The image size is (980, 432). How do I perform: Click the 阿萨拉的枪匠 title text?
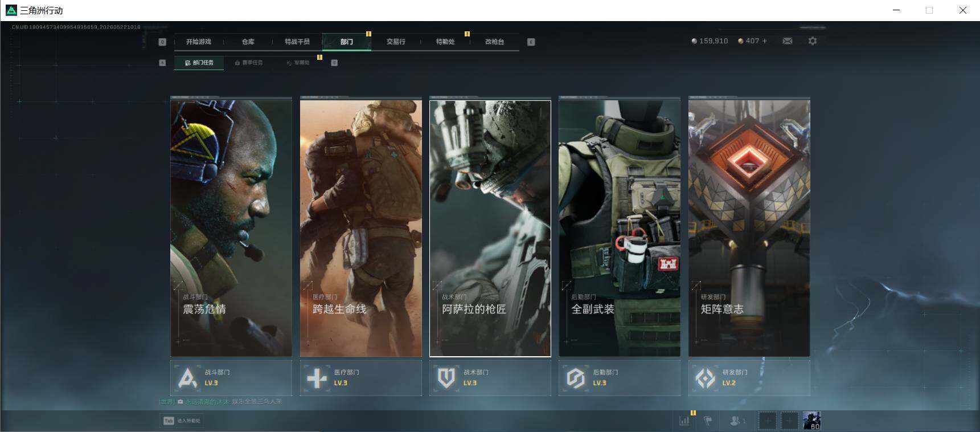point(474,309)
